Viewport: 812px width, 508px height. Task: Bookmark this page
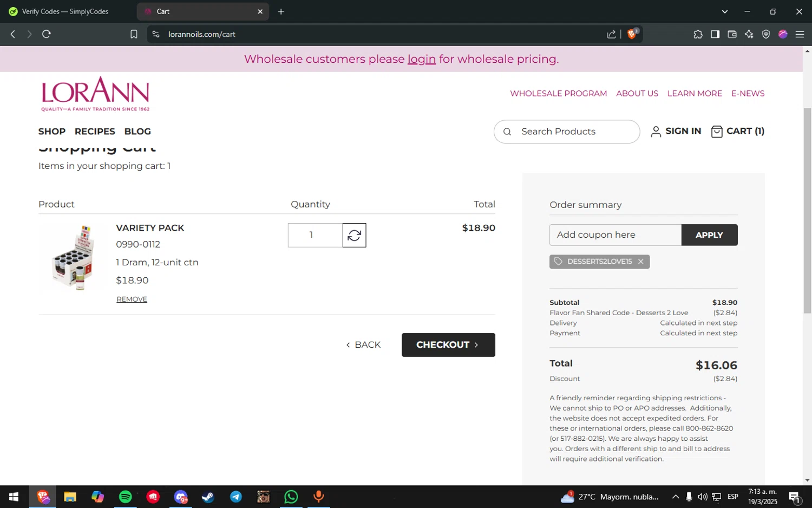[134, 34]
